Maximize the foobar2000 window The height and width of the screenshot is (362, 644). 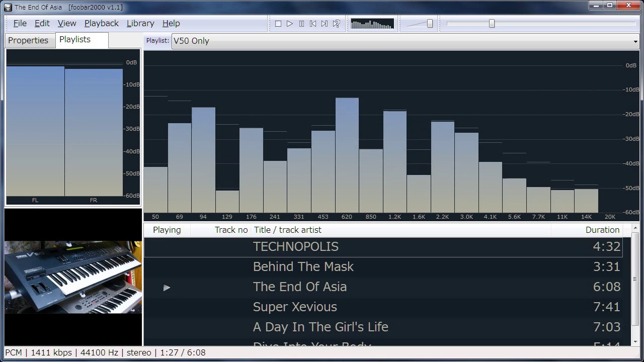(x=609, y=6)
